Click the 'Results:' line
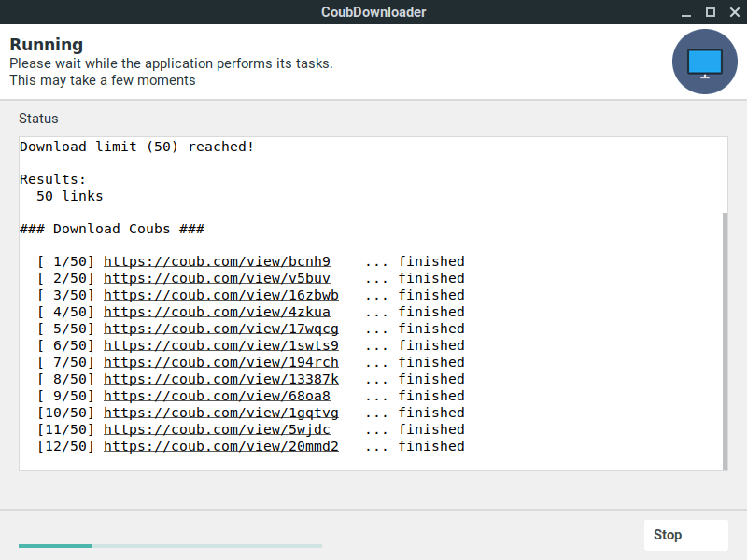The height and width of the screenshot is (560, 747). click(52, 179)
